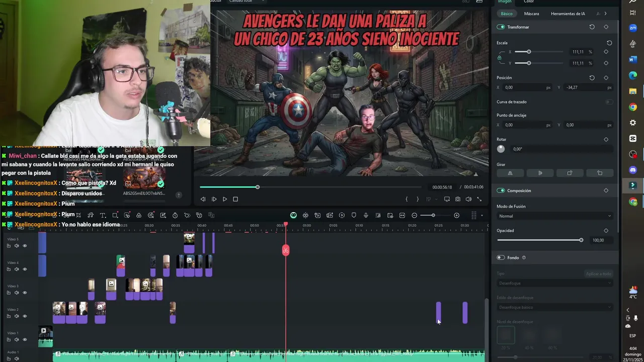Enable Curva de trazado switch
This screenshot has height=362, width=644.
pyautogui.click(x=609, y=102)
